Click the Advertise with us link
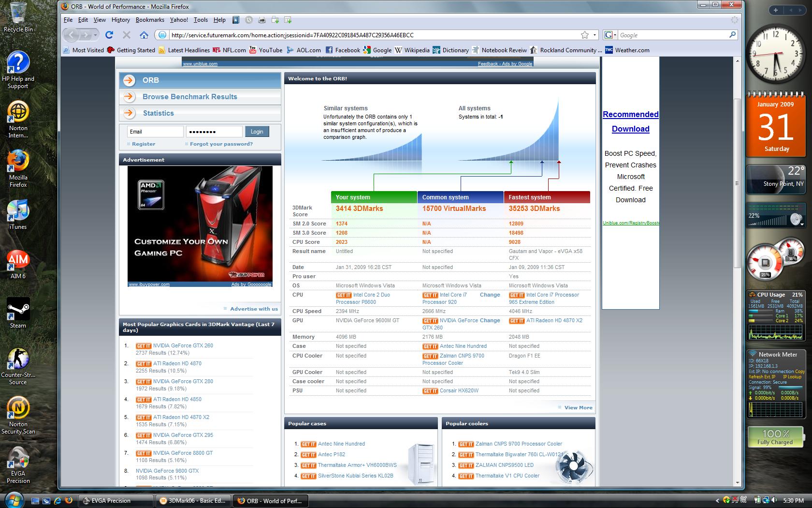 tap(254, 309)
